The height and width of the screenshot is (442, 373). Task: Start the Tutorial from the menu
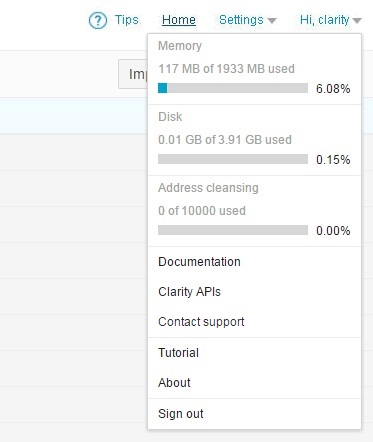[x=178, y=353]
